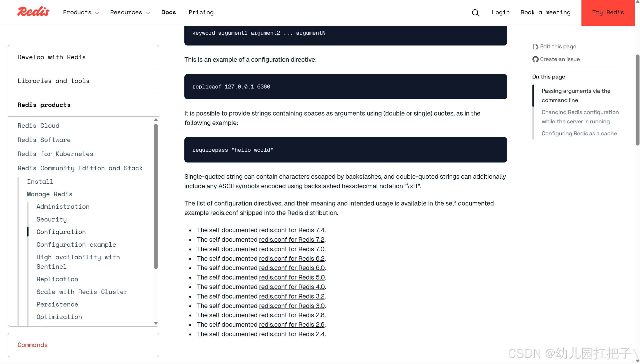The image size is (640, 364).
Task: Expand the Resources dropdown chevron
Action: click(x=148, y=13)
